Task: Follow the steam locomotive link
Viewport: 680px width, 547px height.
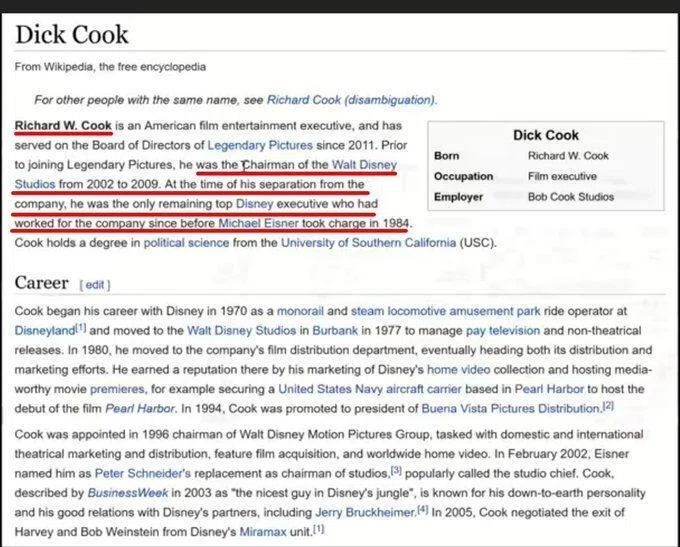Action: coord(398,311)
